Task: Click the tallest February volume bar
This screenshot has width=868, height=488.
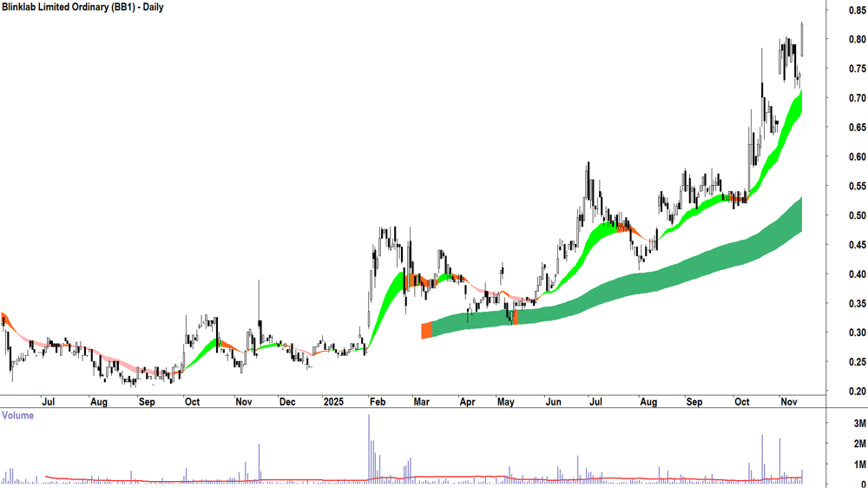Action: (369, 449)
